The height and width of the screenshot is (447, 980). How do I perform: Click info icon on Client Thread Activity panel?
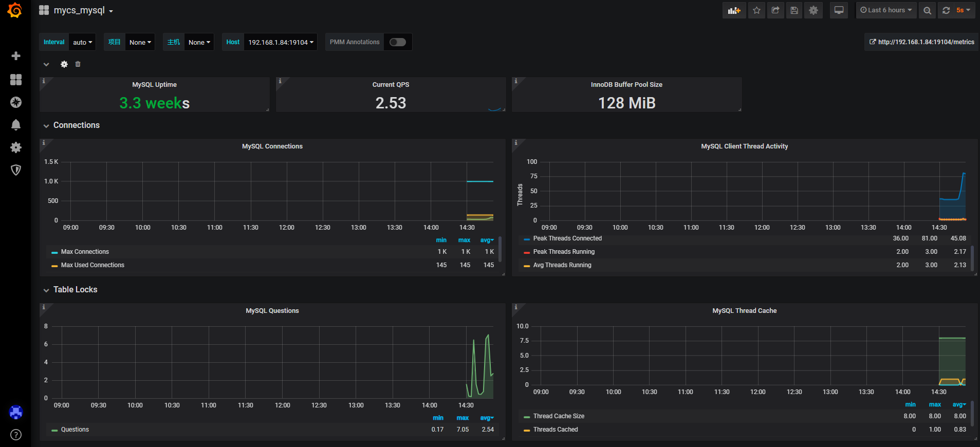(516, 143)
